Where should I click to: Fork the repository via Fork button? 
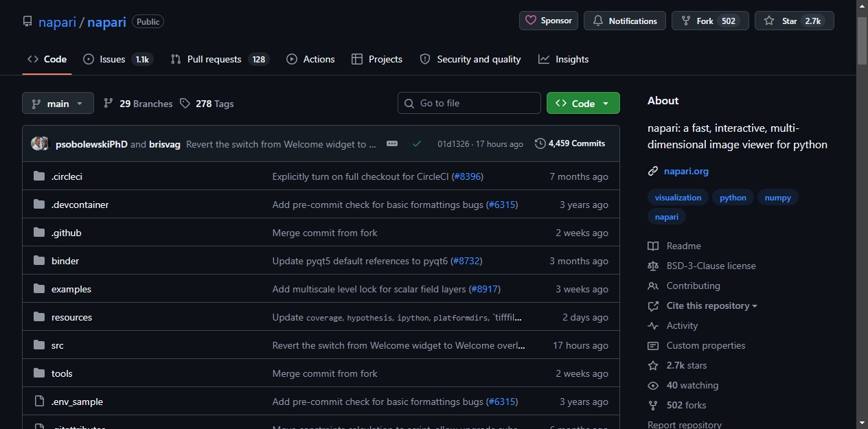[x=710, y=21]
